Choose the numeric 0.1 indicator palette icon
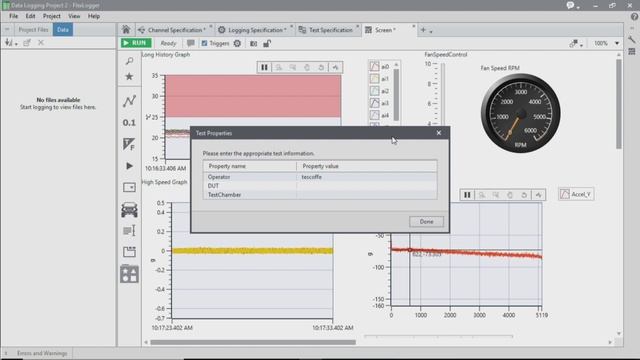The image size is (640, 360). [x=129, y=122]
